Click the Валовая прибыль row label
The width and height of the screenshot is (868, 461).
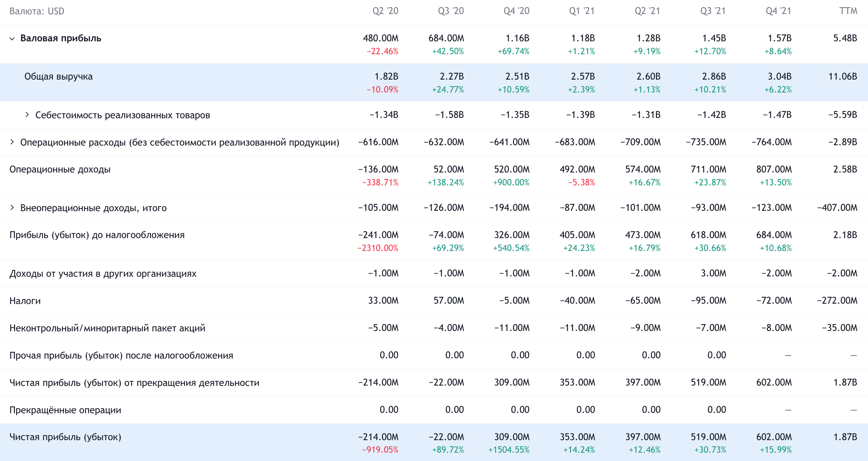click(x=61, y=38)
